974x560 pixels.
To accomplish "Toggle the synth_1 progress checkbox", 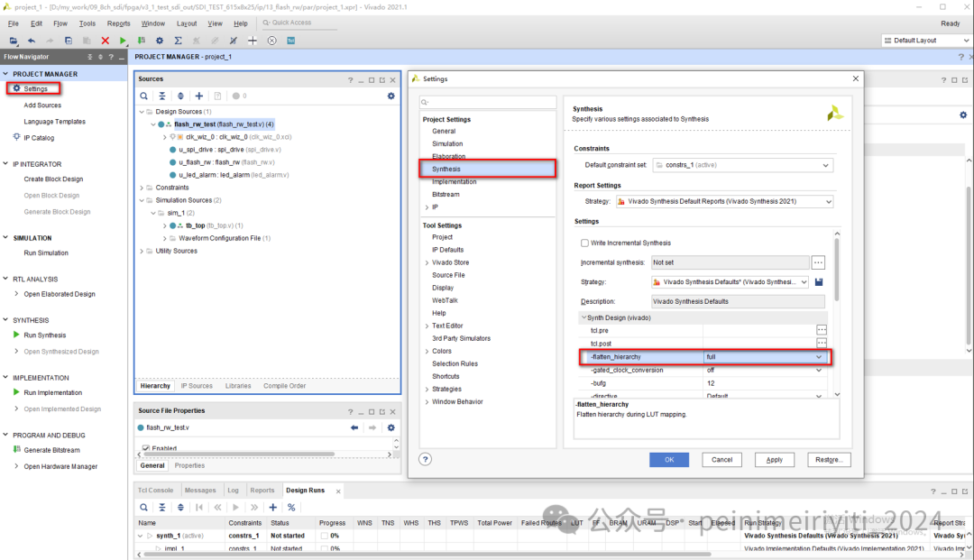I will point(325,535).
